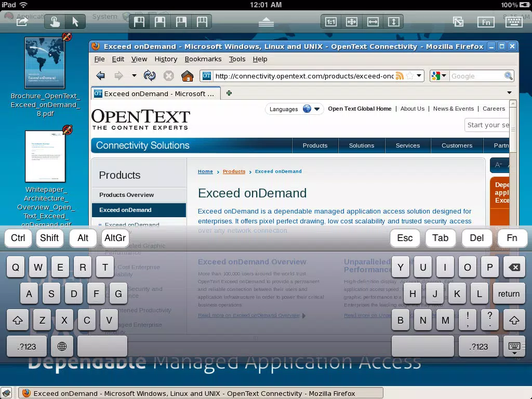Go back in Firefox
Image resolution: width=532 pixels, height=399 pixels.
point(100,76)
